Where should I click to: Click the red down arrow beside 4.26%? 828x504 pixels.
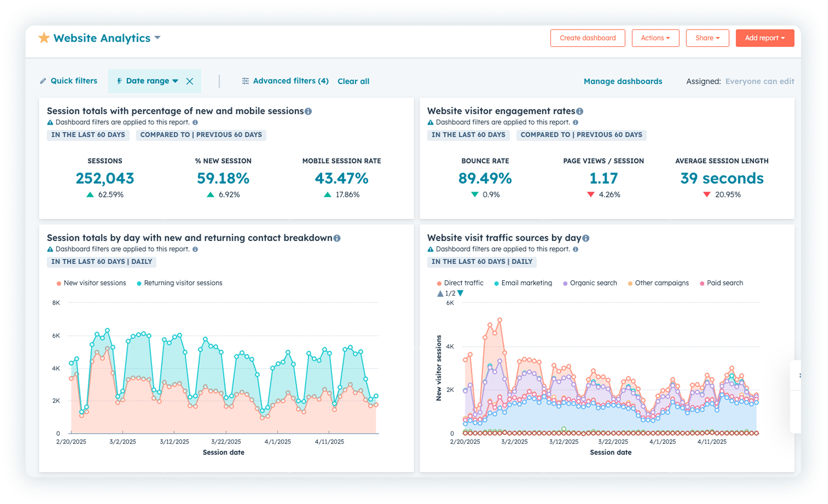click(x=591, y=195)
